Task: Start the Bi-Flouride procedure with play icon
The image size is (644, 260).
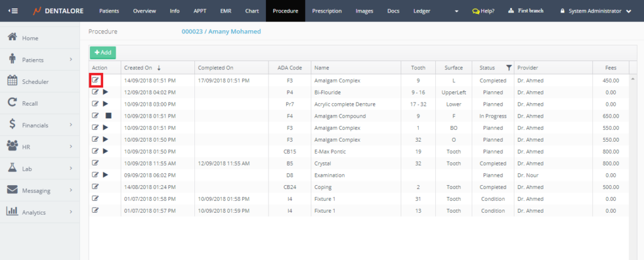Action: click(106, 92)
